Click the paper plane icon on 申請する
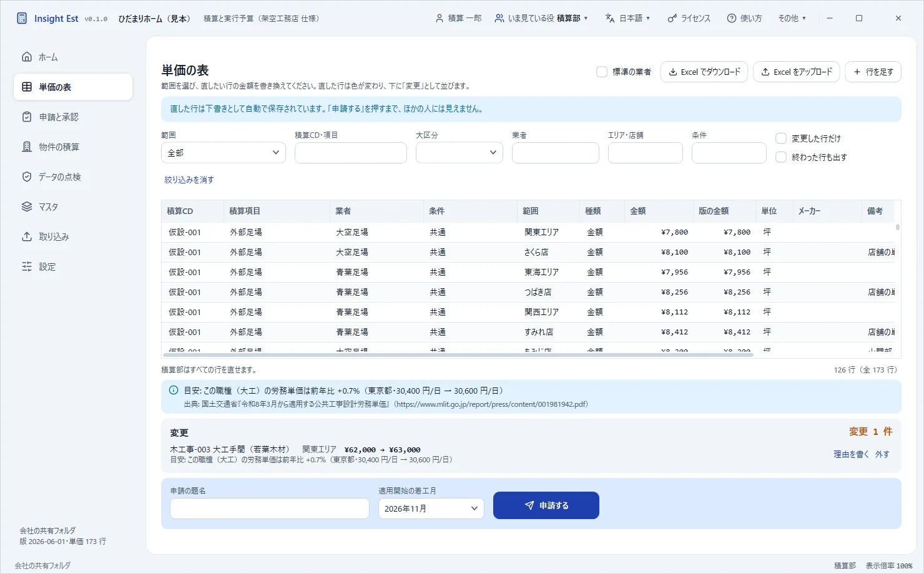 coord(529,505)
